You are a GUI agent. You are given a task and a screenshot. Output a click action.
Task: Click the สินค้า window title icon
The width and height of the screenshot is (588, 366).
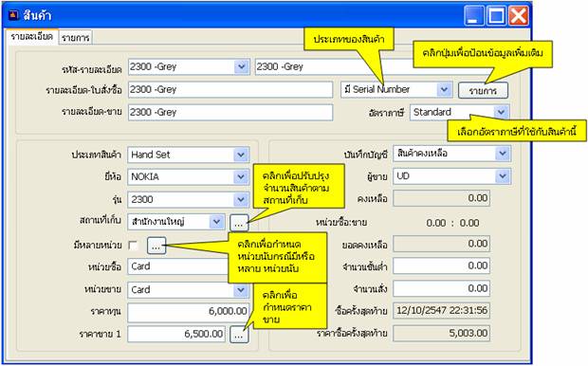[13, 15]
